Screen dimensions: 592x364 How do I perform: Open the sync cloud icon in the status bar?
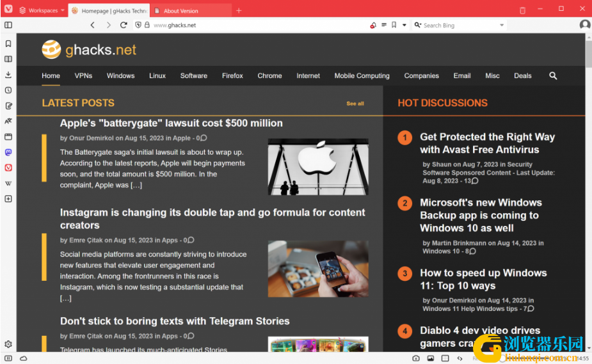click(x=24, y=358)
